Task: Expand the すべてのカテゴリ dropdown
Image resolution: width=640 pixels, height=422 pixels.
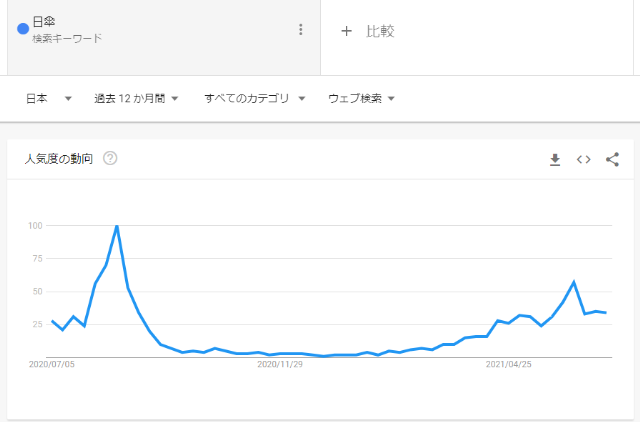Action: pyautogui.click(x=255, y=98)
